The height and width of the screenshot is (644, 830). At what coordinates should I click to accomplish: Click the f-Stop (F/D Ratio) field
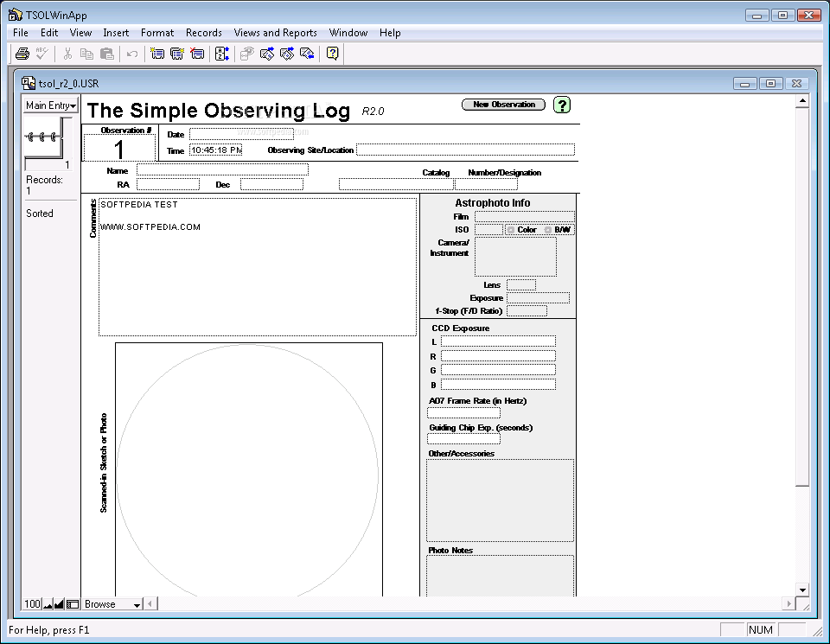pyautogui.click(x=527, y=311)
